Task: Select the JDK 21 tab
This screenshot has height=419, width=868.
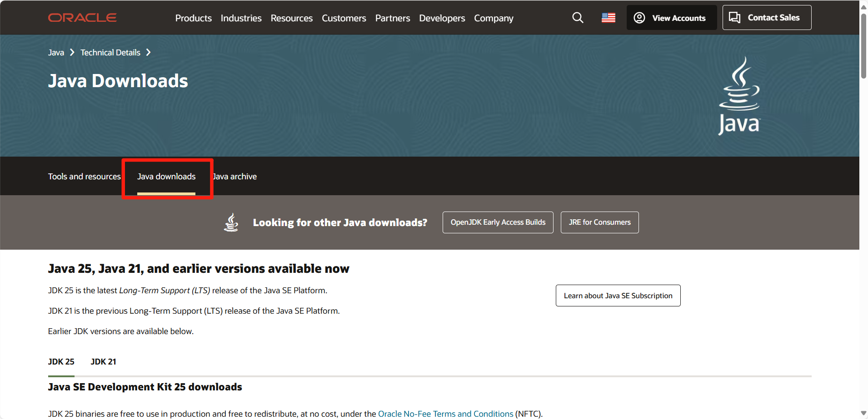Action: coord(103,362)
